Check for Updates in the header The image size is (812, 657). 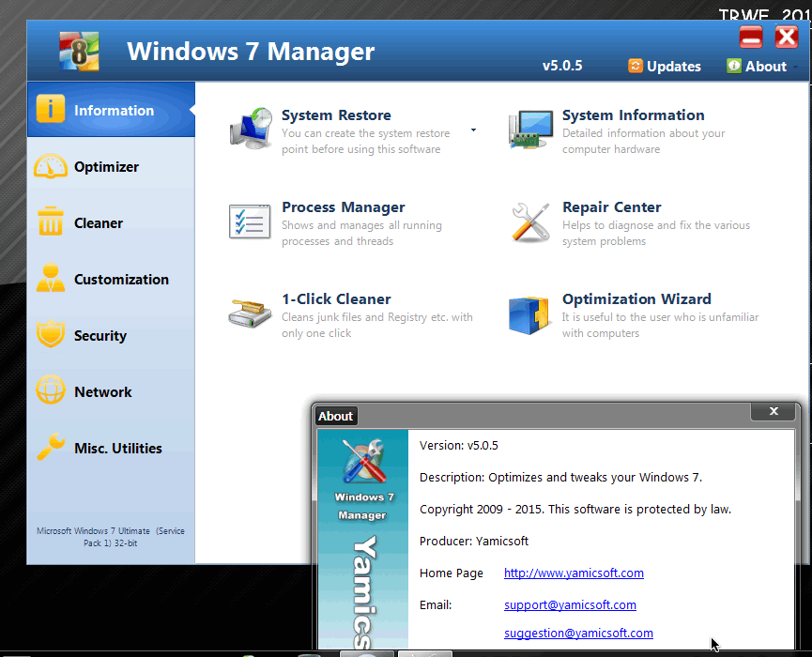(665, 67)
